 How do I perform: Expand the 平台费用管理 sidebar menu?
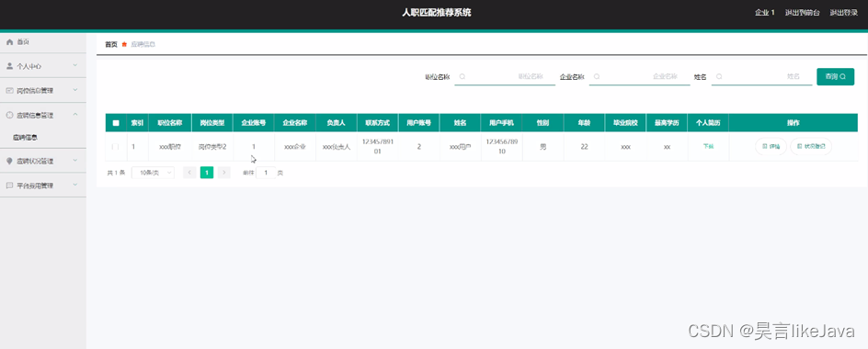click(75, 186)
